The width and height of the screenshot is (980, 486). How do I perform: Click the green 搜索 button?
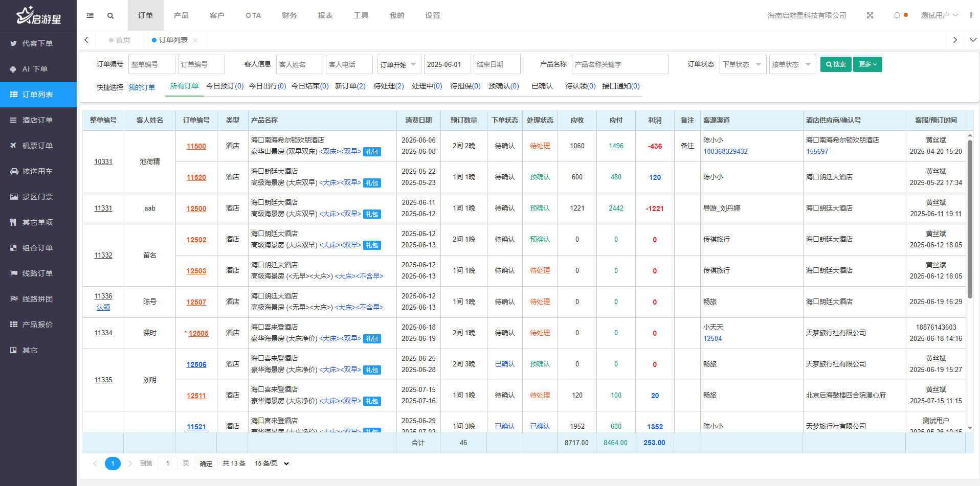836,64
